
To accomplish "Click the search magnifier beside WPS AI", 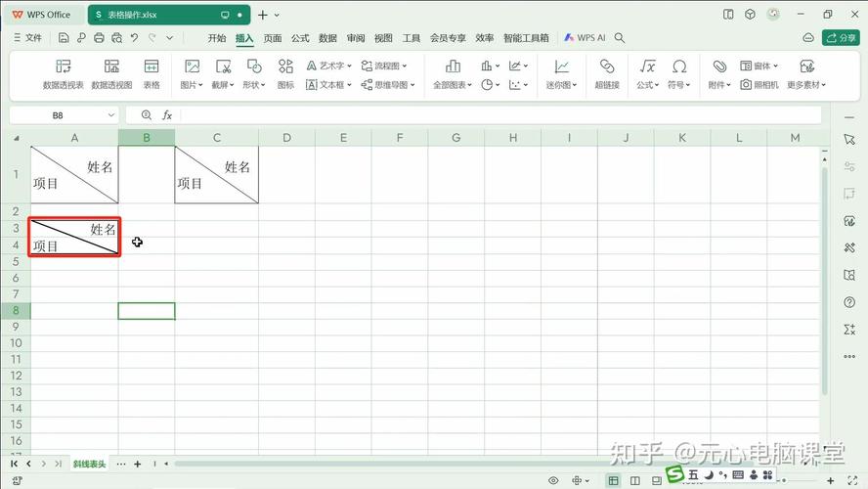I will click(620, 38).
